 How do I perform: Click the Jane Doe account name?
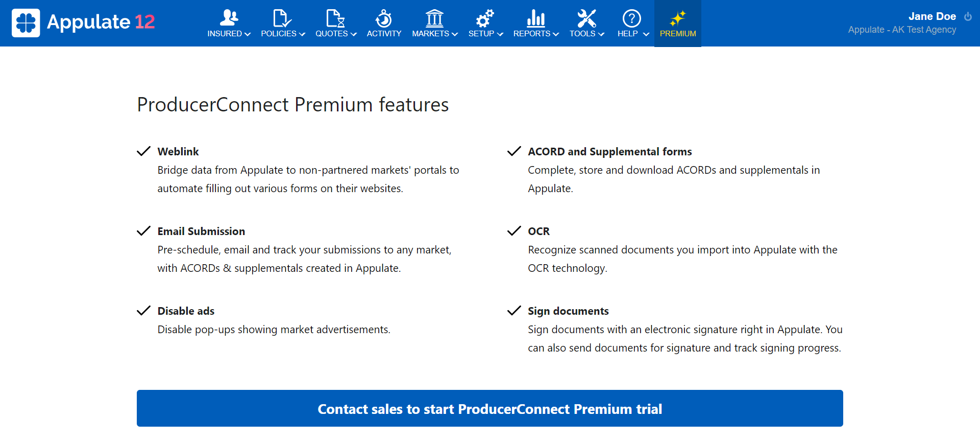932,16
